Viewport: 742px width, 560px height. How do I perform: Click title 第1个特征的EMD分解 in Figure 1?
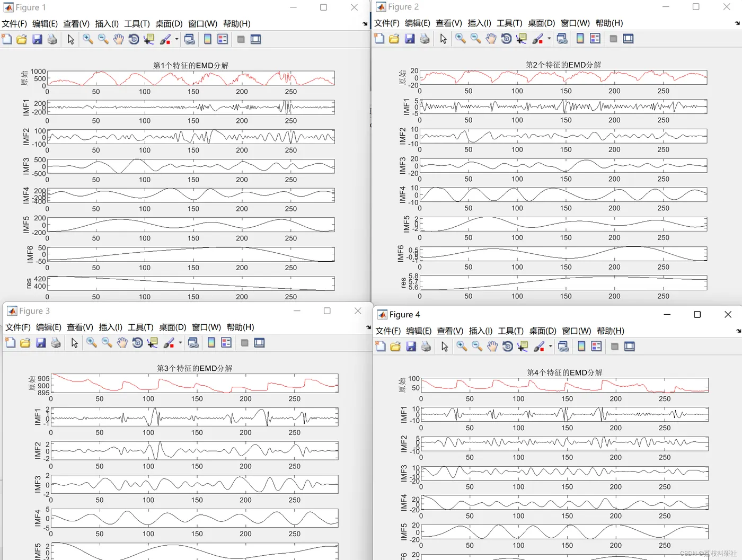coord(191,66)
